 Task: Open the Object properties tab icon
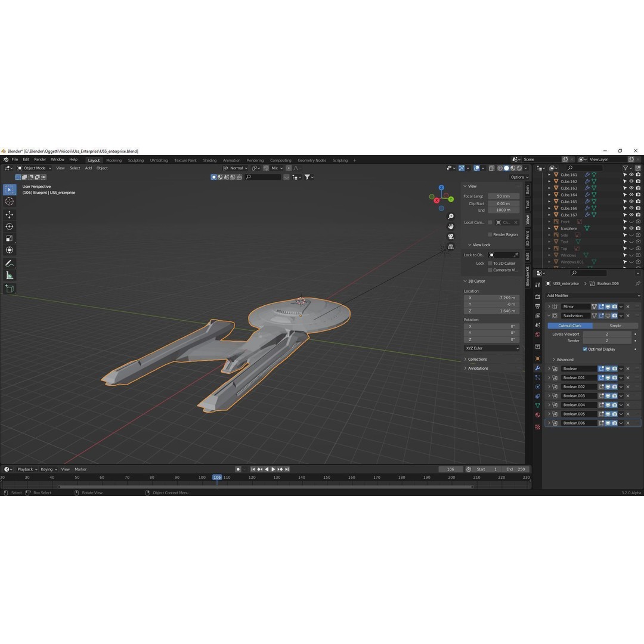[x=538, y=358]
